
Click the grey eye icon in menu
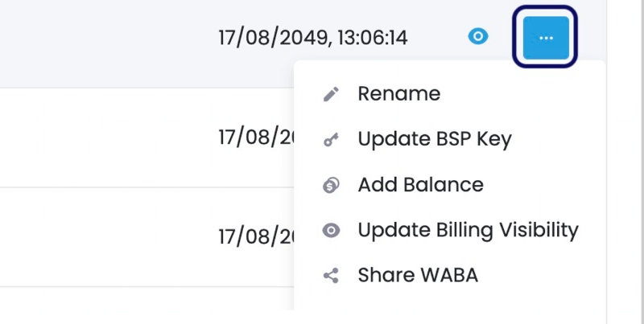click(x=331, y=230)
